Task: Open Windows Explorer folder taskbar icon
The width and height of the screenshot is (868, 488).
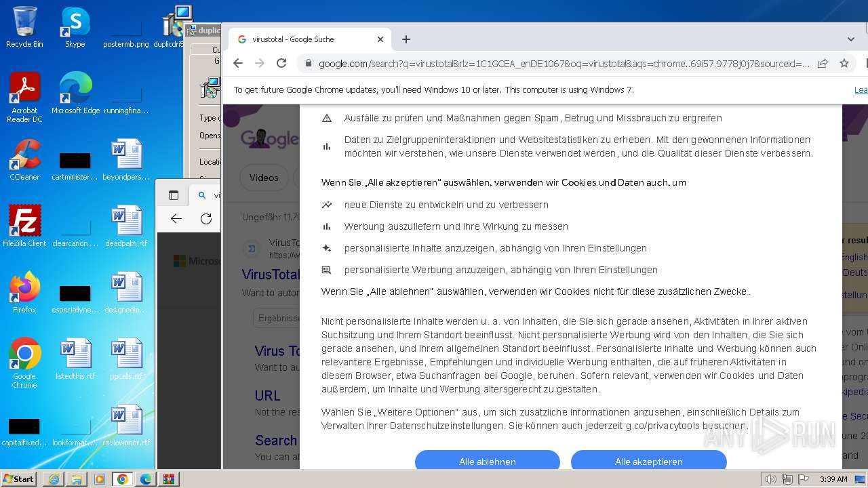Action: point(77,479)
